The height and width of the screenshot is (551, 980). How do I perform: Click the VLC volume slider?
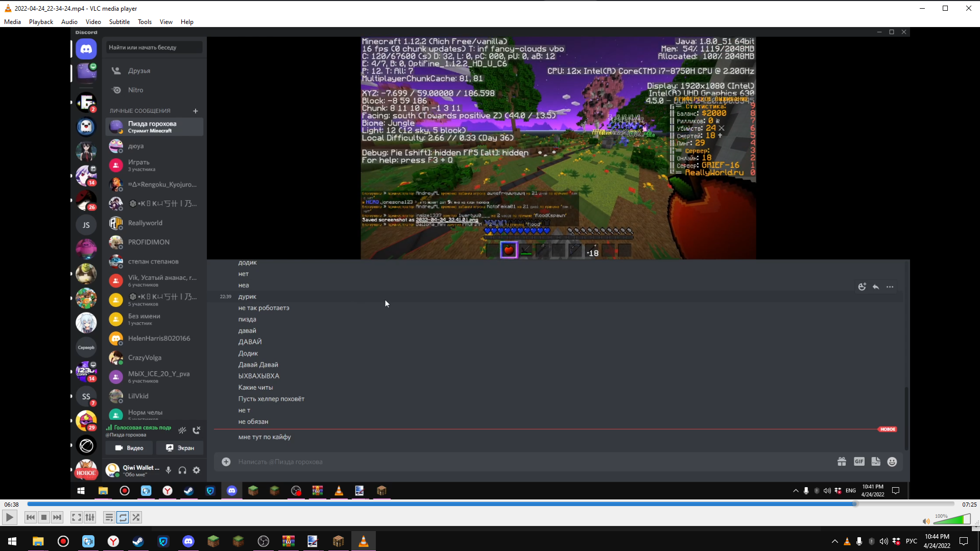(x=952, y=520)
